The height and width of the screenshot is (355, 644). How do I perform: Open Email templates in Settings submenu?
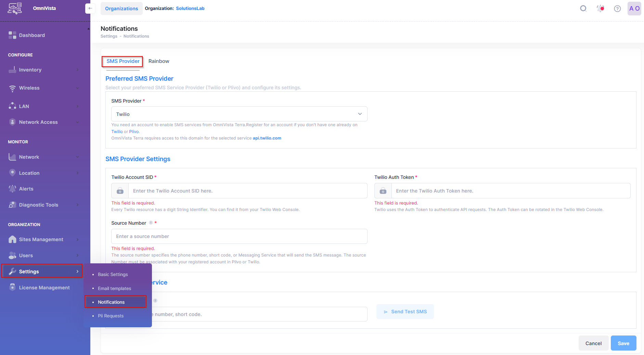114,288
